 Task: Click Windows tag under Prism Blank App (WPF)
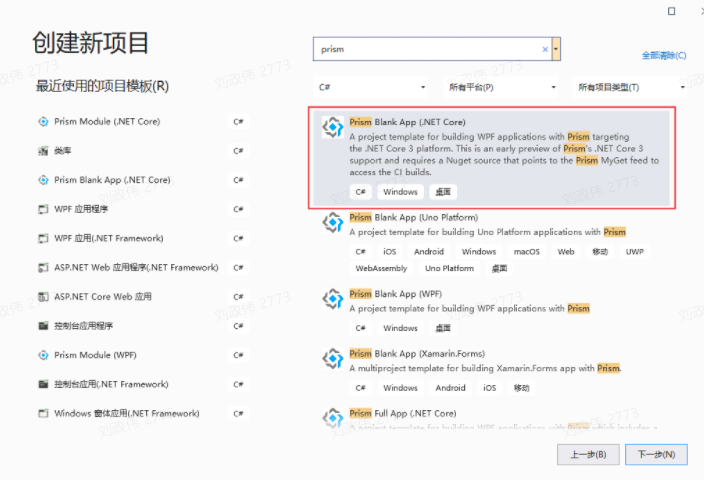(400, 328)
